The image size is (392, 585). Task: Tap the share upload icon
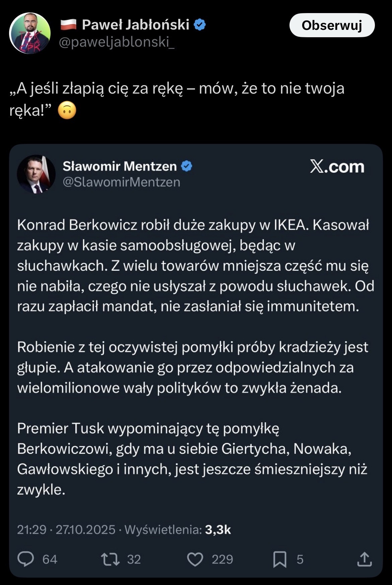[365, 559]
